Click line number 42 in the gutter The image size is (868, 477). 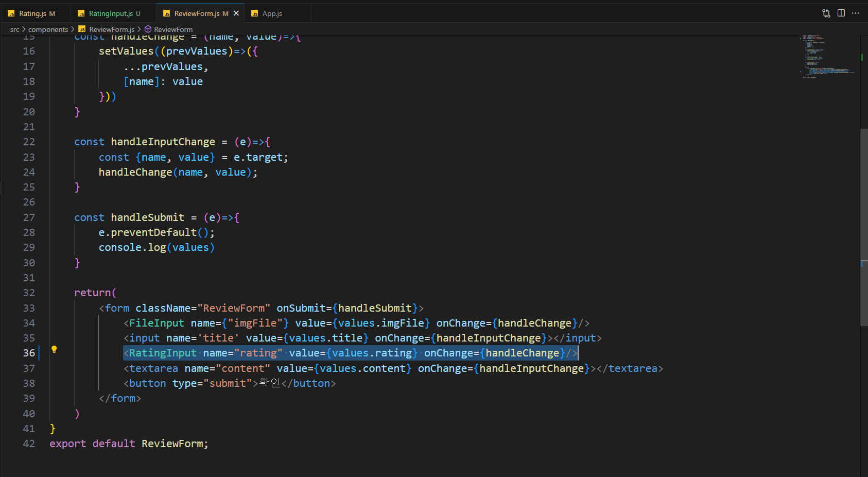tap(29, 444)
